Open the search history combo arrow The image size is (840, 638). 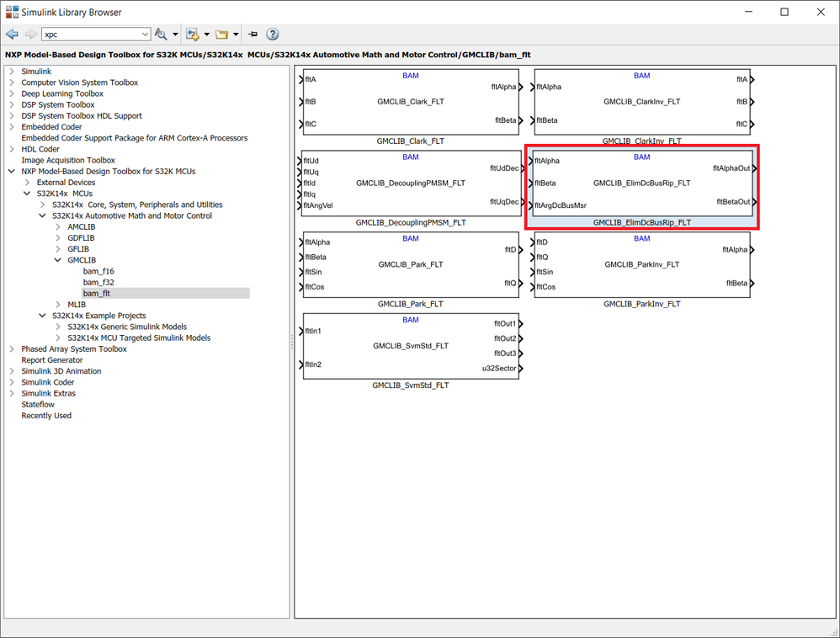(145, 35)
